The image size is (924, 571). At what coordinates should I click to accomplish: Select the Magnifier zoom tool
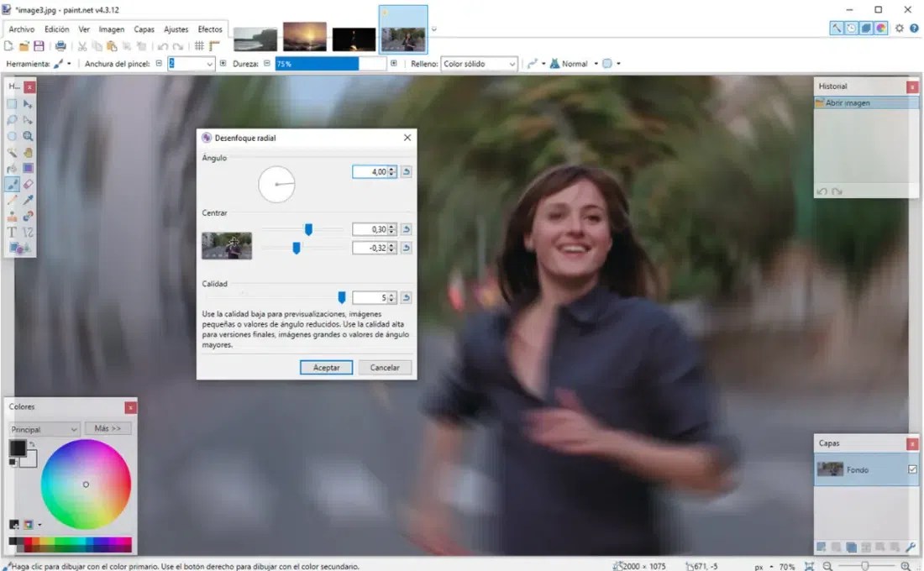click(x=25, y=136)
